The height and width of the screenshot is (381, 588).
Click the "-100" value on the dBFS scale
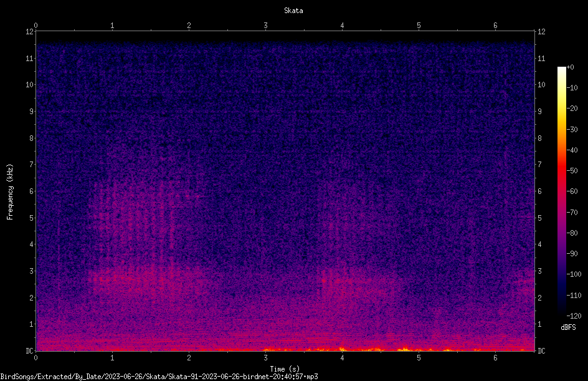pyautogui.click(x=574, y=274)
